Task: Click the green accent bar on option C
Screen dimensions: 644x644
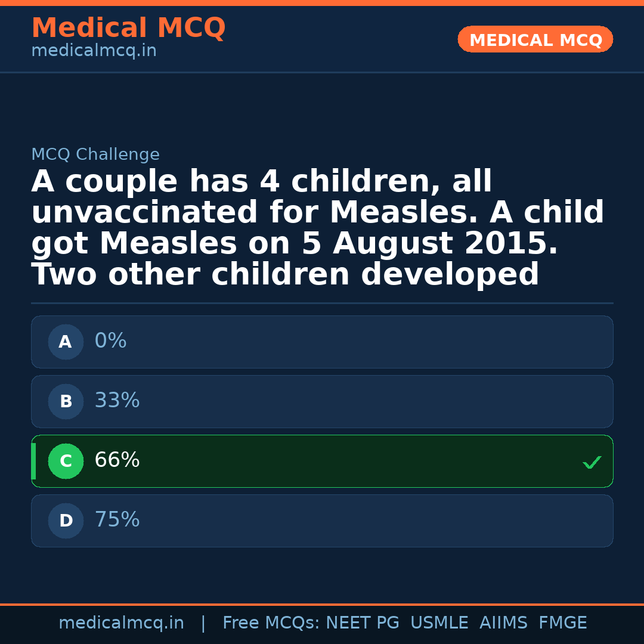Action: point(33,461)
